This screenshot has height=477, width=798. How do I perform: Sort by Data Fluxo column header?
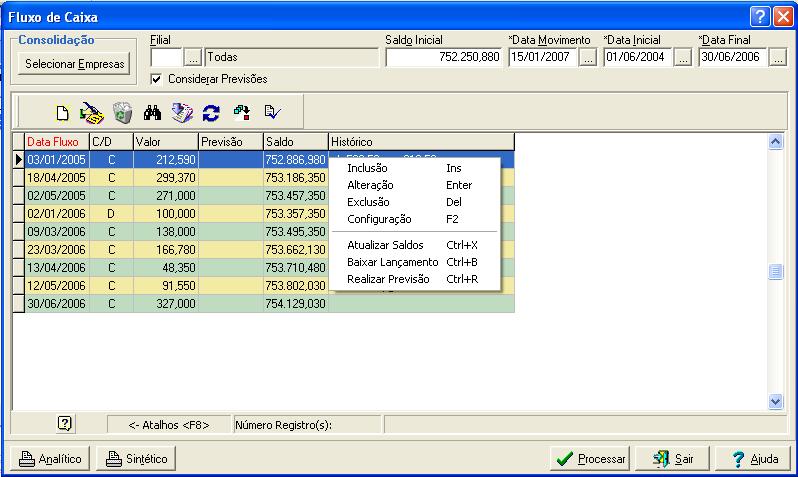pyautogui.click(x=57, y=142)
